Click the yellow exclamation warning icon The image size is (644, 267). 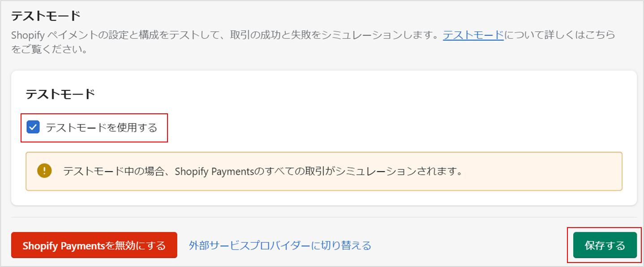click(44, 171)
